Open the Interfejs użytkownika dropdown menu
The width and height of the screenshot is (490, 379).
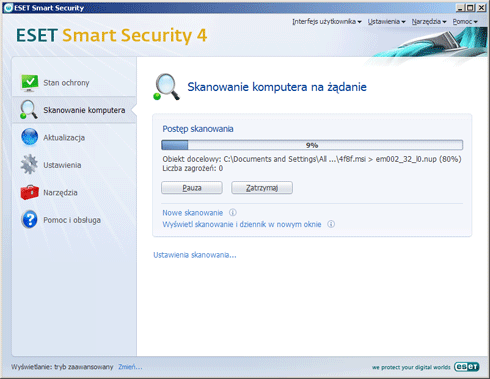pyautogui.click(x=327, y=22)
